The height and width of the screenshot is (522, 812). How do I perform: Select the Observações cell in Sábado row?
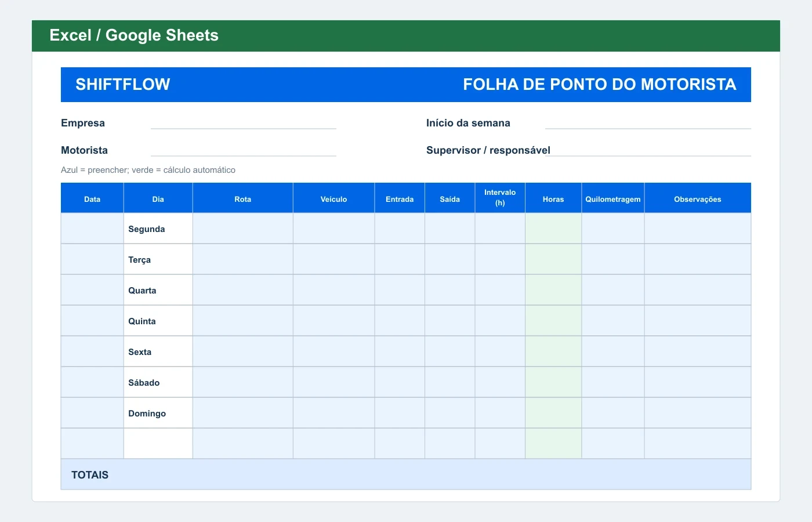pos(698,382)
